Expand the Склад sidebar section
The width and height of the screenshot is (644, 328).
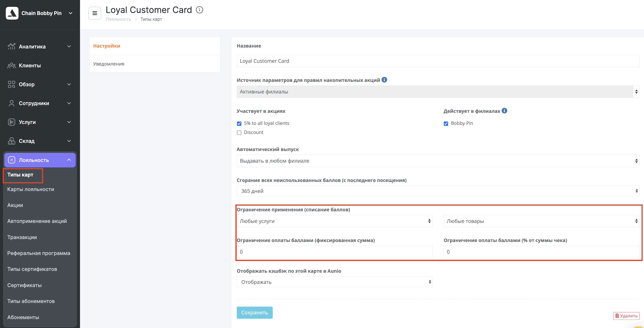[x=69, y=141]
